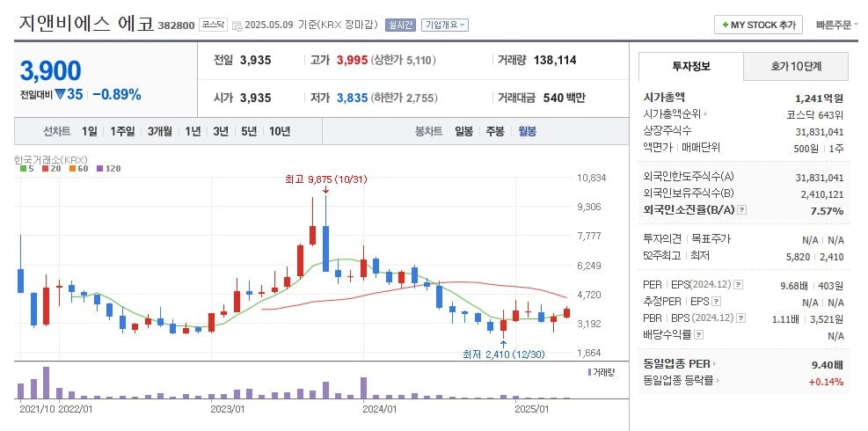Select the 주봉 candle chart
868x431 pixels.
[495, 132]
